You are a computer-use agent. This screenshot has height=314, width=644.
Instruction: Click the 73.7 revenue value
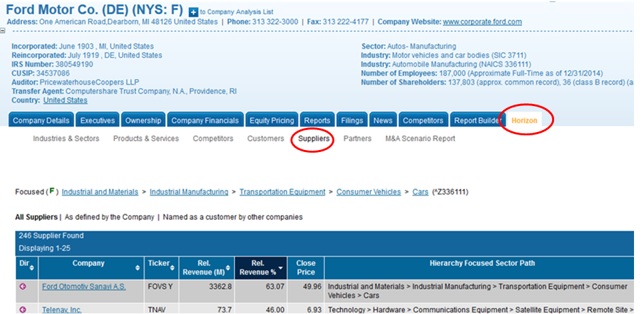[x=224, y=309]
